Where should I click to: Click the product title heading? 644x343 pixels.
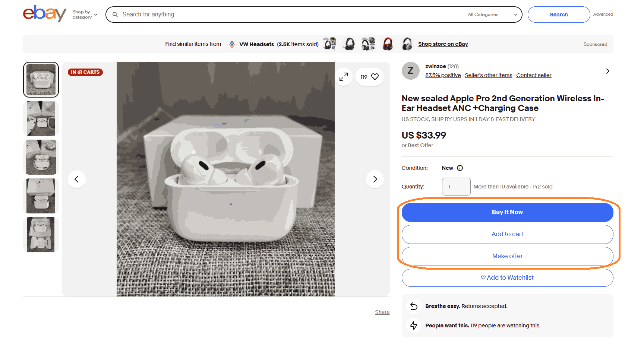[503, 103]
